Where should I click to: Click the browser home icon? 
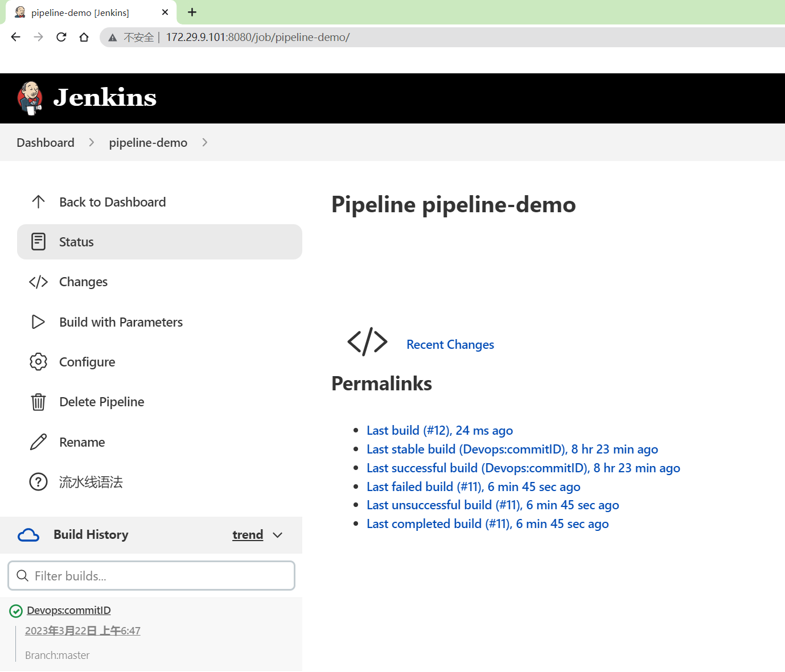click(84, 37)
